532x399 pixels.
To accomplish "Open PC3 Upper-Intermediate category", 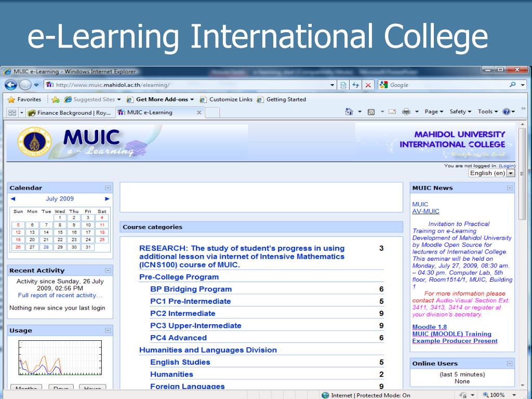I will [x=196, y=326].
